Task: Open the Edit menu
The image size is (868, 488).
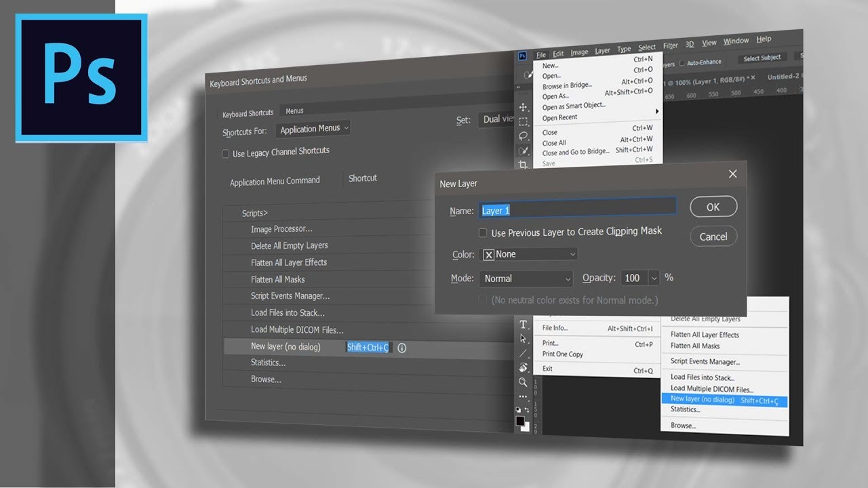Action: tap(558, 54)
